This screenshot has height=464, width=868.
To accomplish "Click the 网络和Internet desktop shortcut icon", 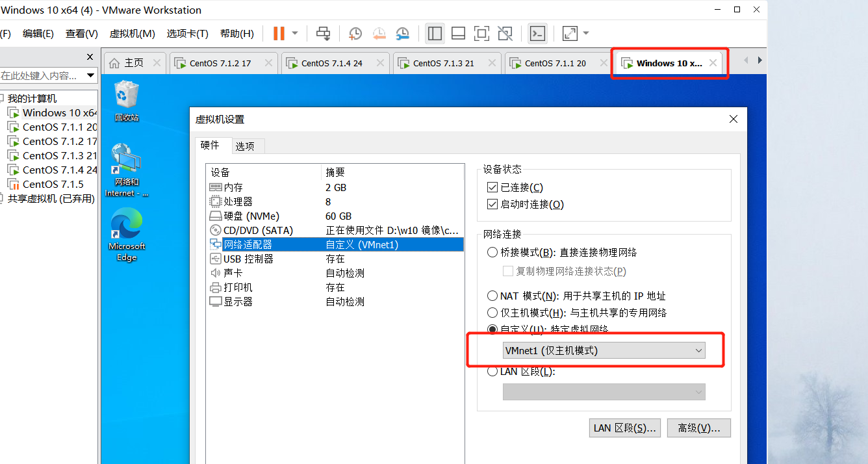I will [127, 170].
